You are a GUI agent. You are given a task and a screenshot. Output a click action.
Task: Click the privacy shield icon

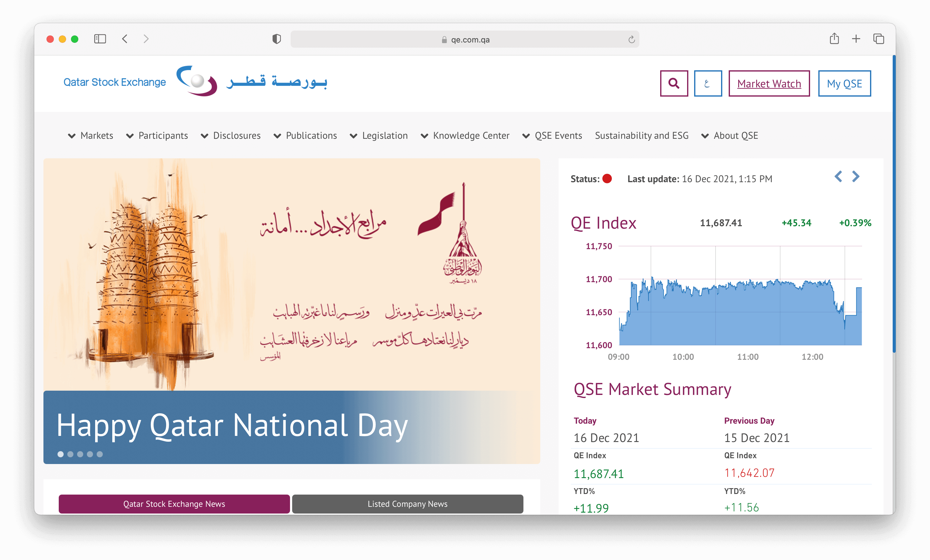[277, 39]
